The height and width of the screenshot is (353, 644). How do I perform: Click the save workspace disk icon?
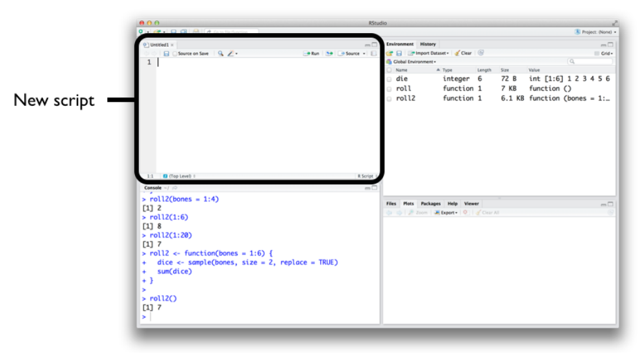(399, 53)
